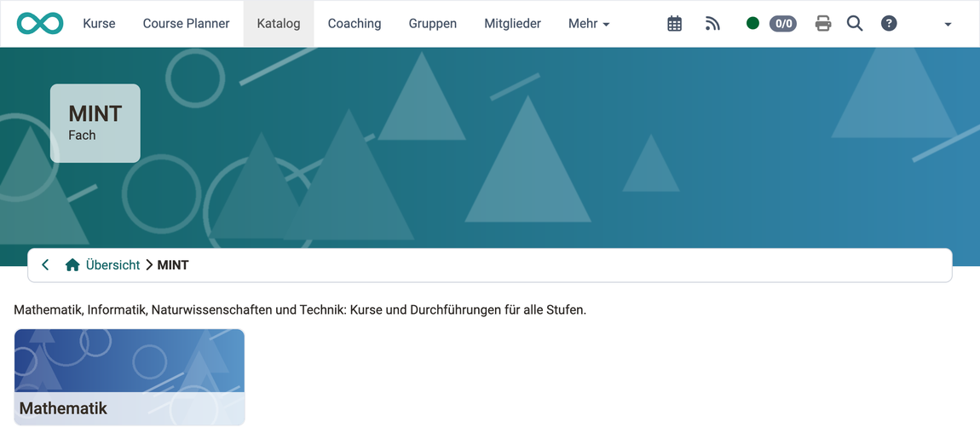Click the Übersicht breadcrumb link
The height and width of the screenshot is (445, 980).
tap(113, 265)
